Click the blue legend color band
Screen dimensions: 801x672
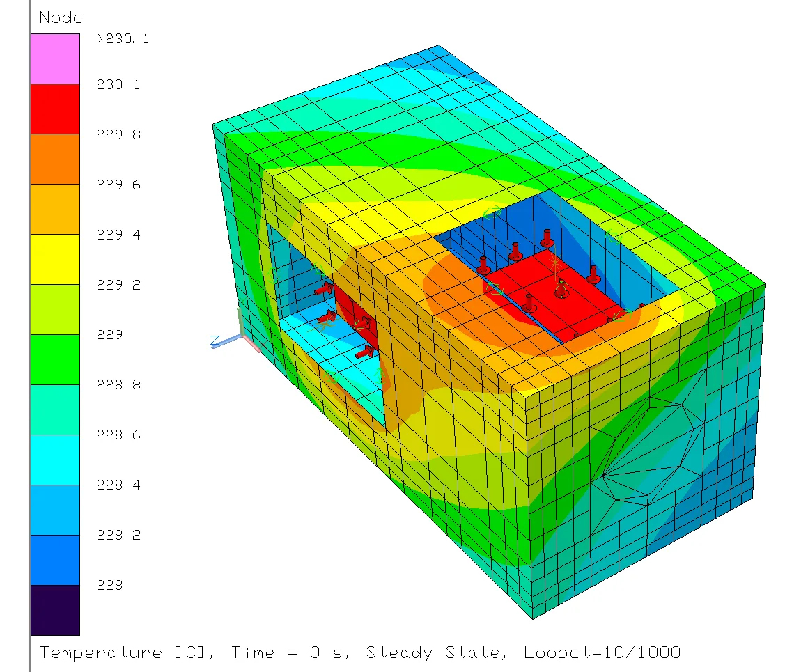pos(55,559)
